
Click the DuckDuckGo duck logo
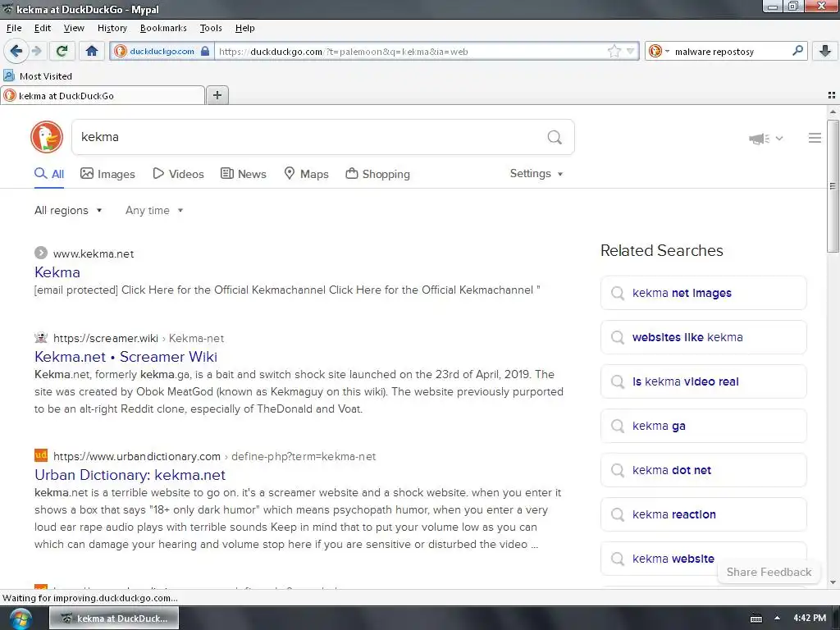pos(47,137)
